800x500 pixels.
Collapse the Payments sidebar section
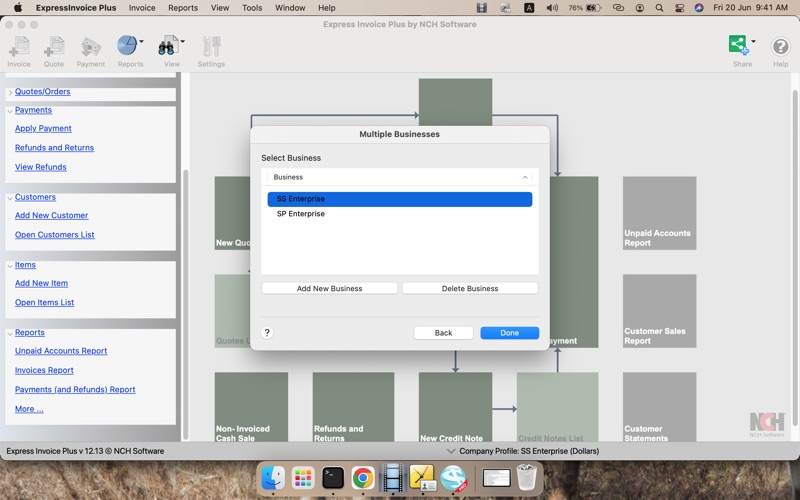[x=10, y=111]
